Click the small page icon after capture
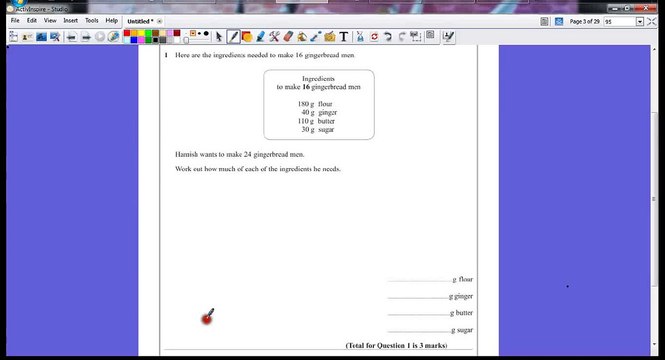The width and height of the screenshot is (665, 360). tap(430, 35)
